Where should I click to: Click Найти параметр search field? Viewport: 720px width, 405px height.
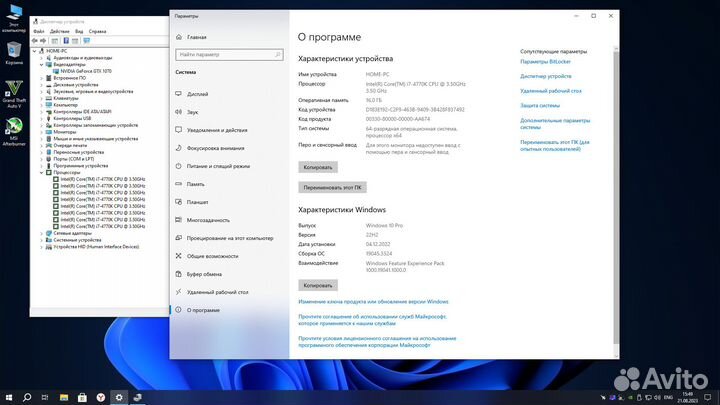(229, 55)
